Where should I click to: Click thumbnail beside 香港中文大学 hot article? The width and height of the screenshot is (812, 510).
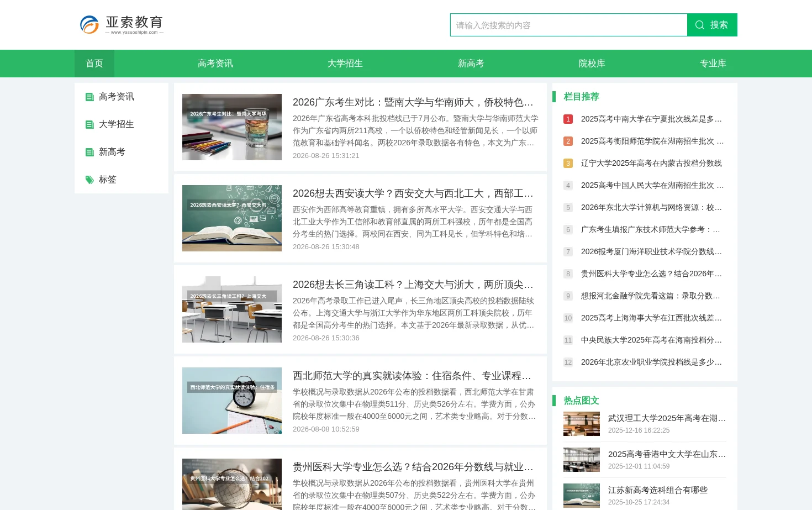(582, 460)
